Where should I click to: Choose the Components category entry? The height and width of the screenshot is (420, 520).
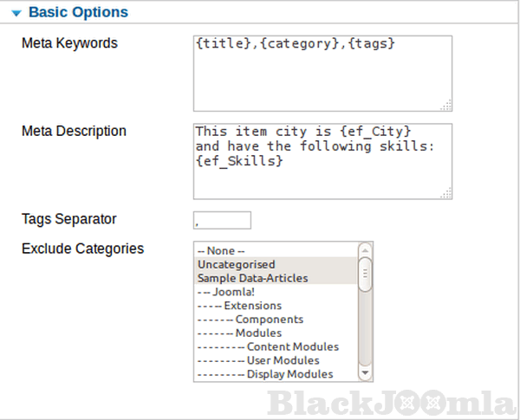coord(268,320)
